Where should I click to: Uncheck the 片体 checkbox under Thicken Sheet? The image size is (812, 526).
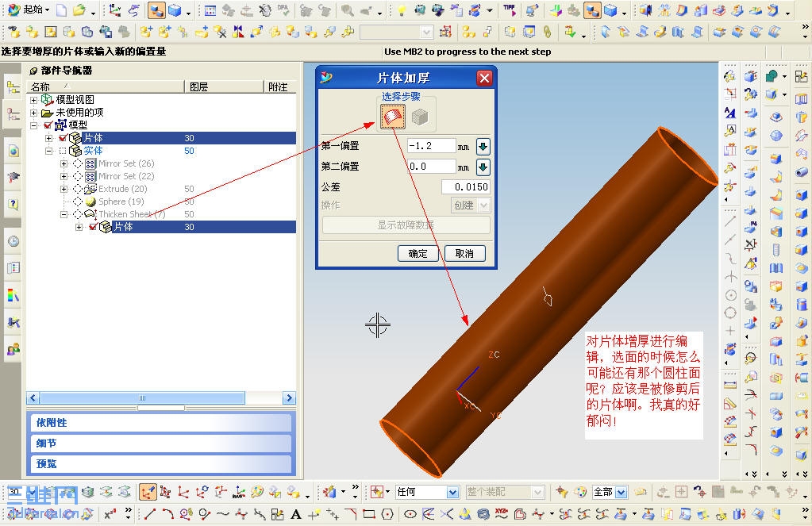[x=93, y=227]
